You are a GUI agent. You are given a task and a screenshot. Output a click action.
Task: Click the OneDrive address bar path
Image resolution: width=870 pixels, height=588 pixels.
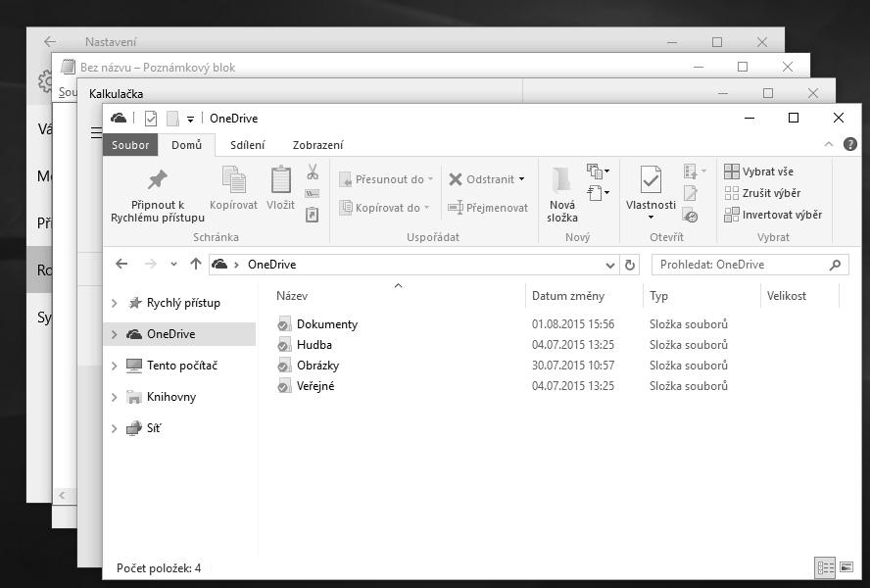(x=272, y=265)
